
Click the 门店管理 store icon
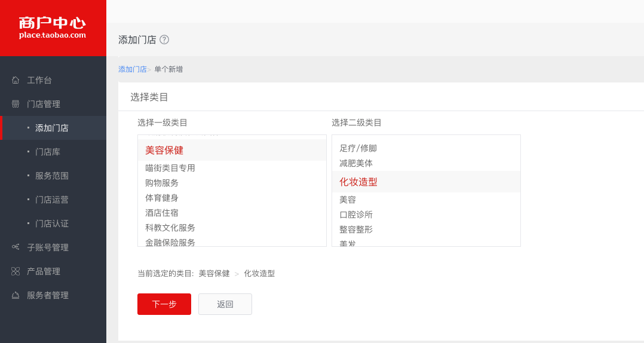(x=16, y=104)
